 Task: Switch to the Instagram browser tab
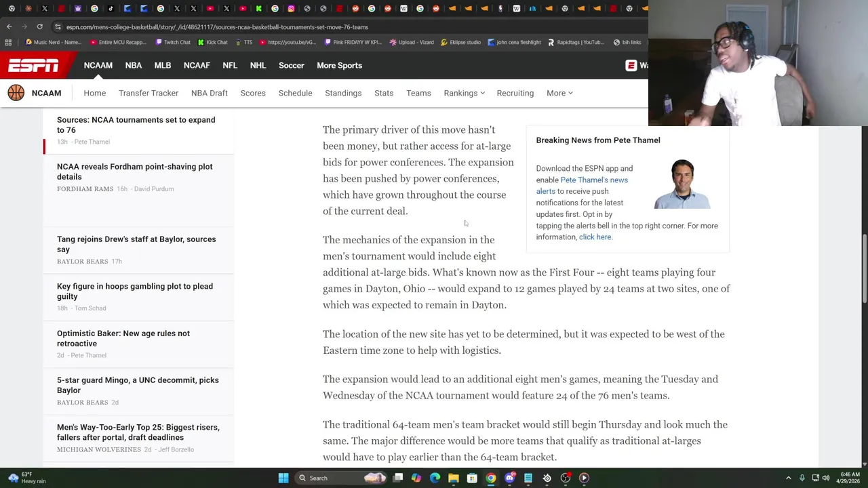[x=291, y=9]
